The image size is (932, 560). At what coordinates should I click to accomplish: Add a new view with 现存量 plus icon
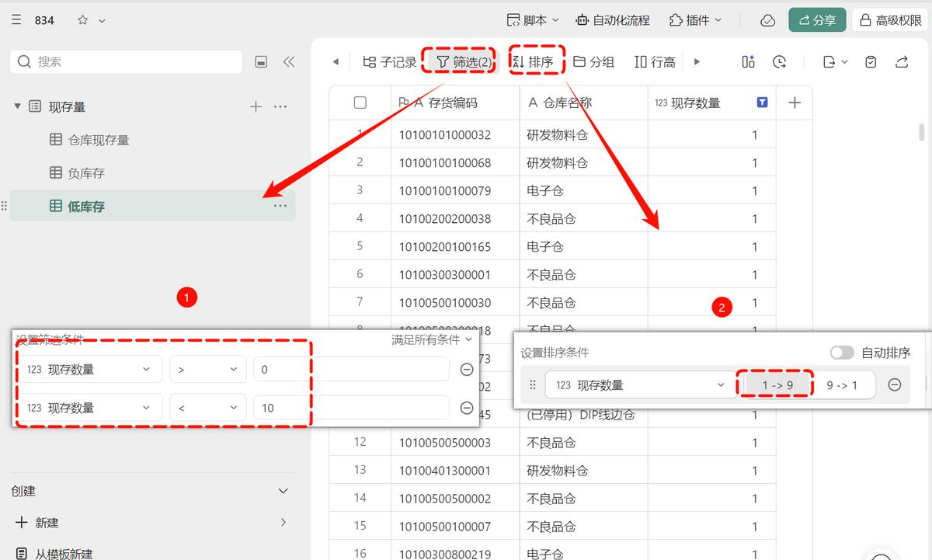click(256, 106)
